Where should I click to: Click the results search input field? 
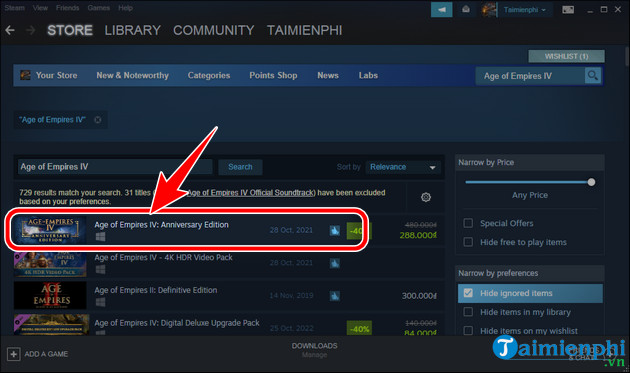coord(115,167)
